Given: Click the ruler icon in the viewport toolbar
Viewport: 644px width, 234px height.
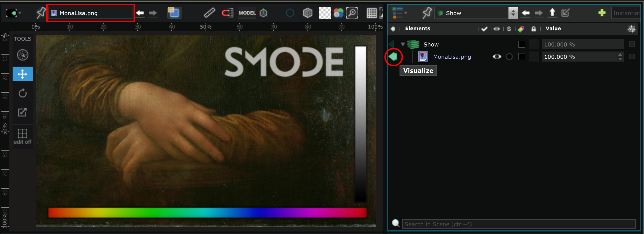Looking at the screenshot, I should coord(209,13).
